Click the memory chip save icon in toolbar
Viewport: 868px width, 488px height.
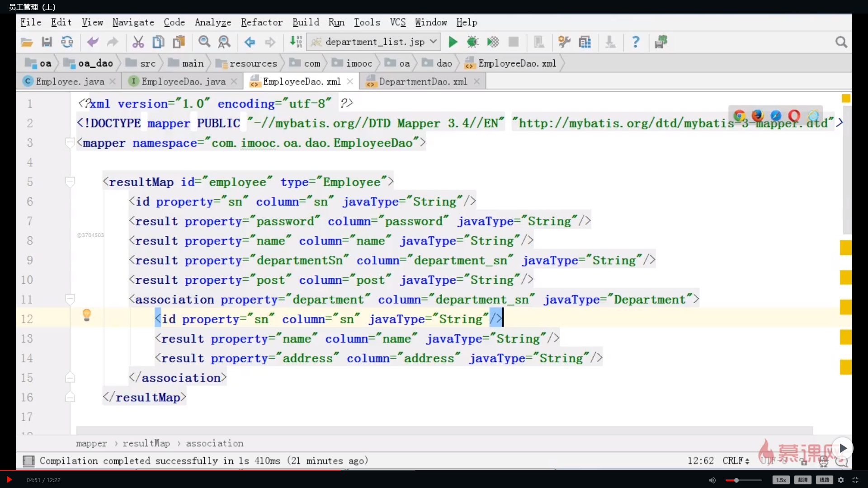pos(661,42)
